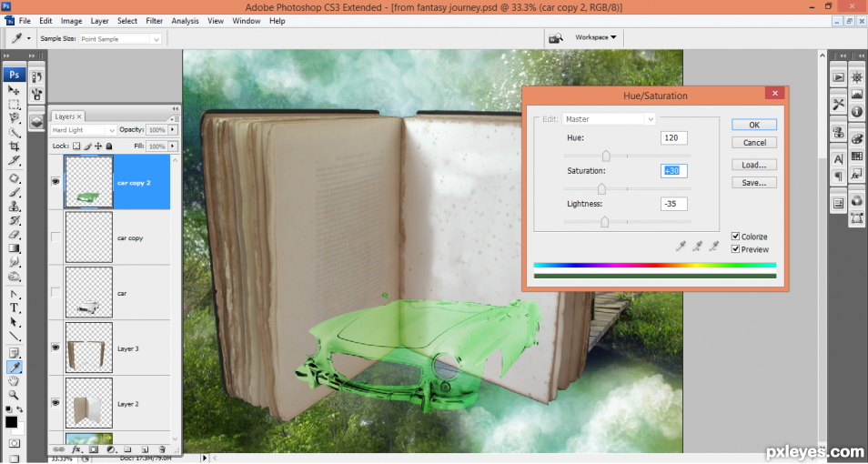The width and height of the screenshot is (868, 464).
Task: Open the History panel icon
Action: [x=37, y=77]
